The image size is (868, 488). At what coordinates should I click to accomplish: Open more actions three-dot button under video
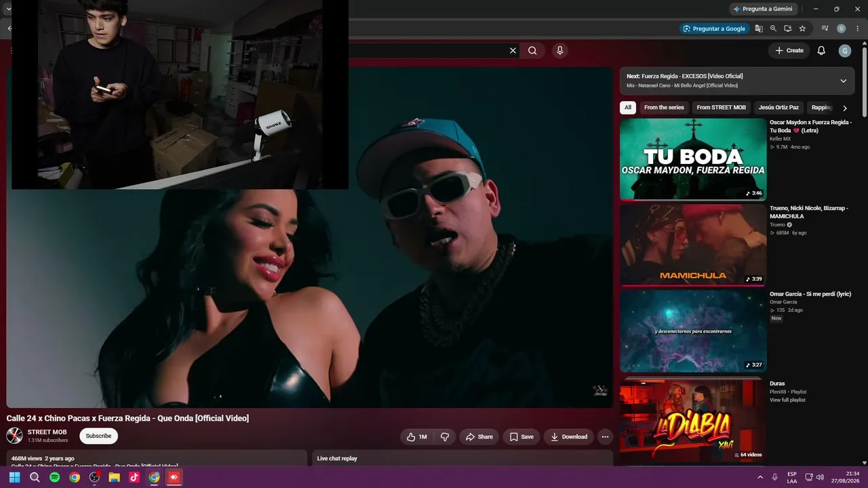click(605, 437)
